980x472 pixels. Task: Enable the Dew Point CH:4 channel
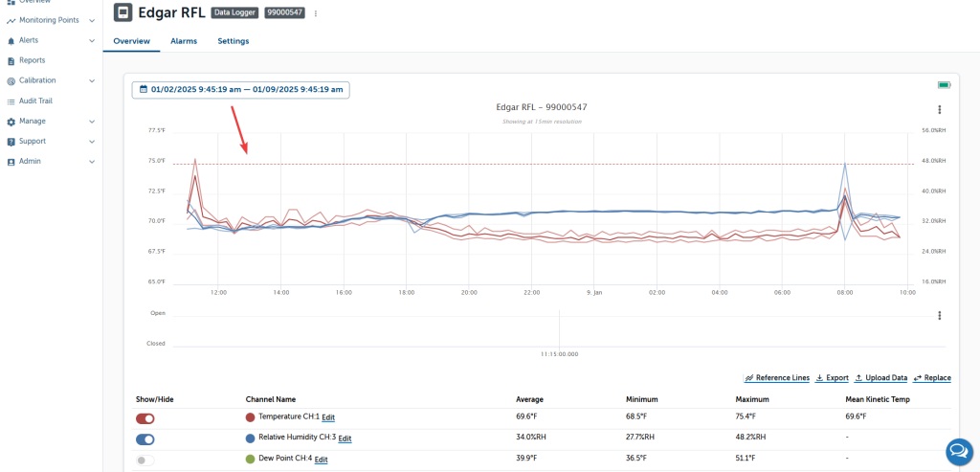coord(145,461)
